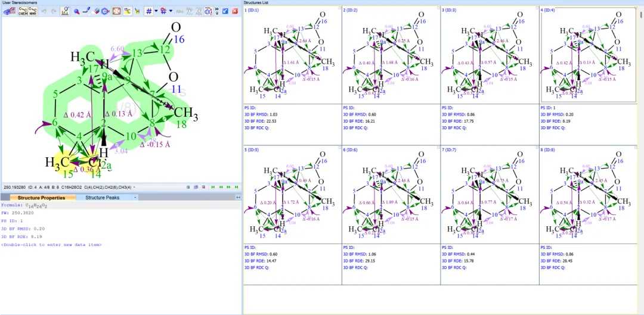Tick the corner checkbox of structure 1
This screenshot has height=315, width=644.
340,8
